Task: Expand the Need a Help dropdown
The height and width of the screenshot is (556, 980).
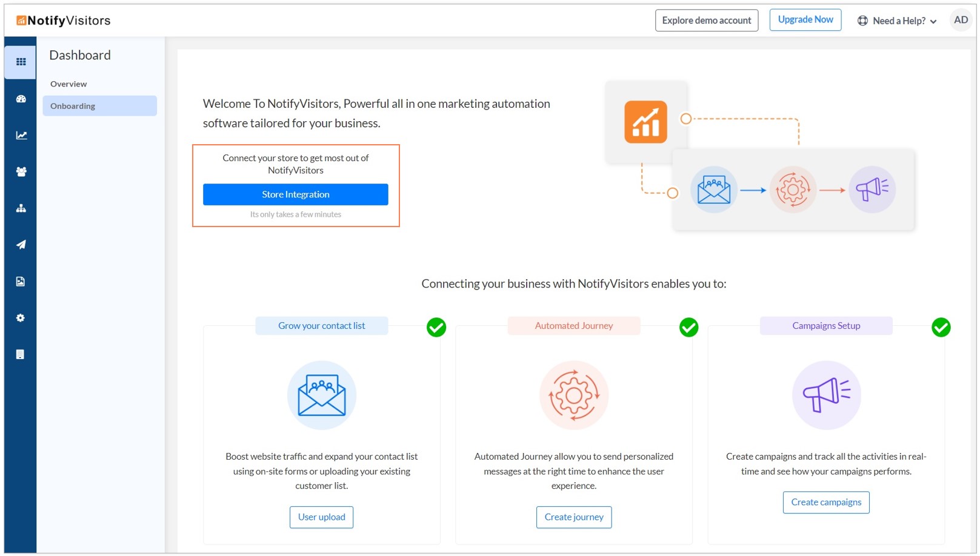Action: click(x=898, y=21)
